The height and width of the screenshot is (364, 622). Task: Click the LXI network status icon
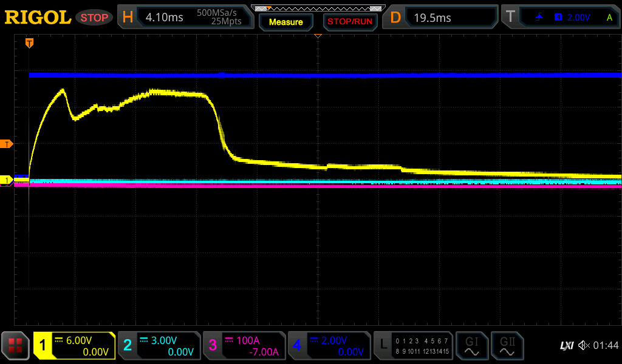click(x=566, y=345)
